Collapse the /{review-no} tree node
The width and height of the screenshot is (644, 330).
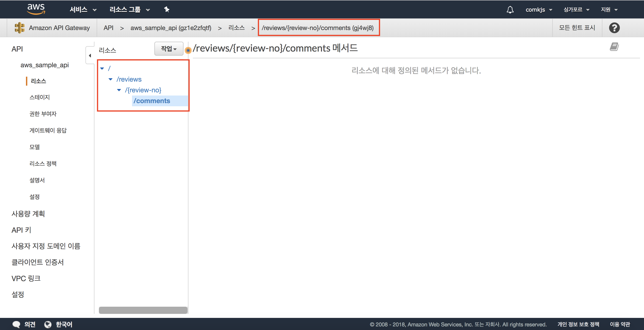click(x=119, y=90)
